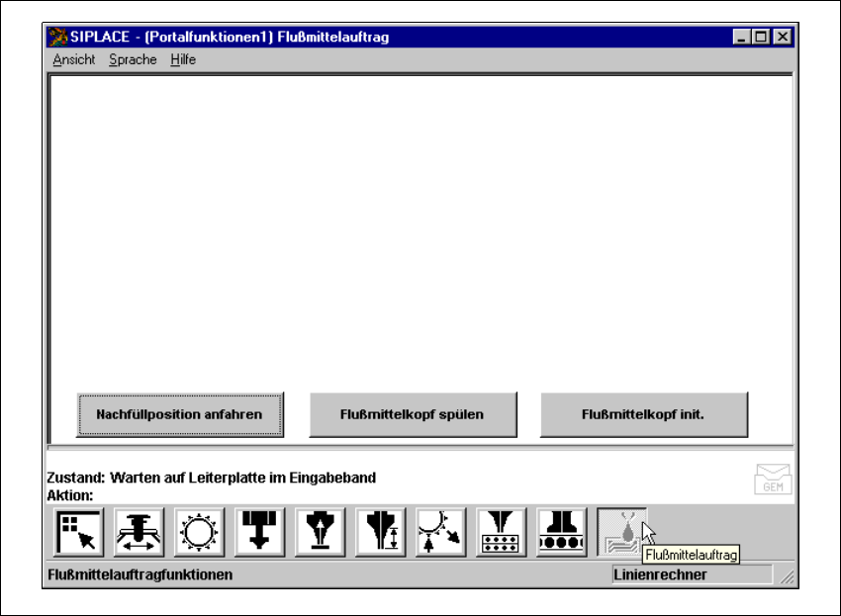841x616 pixels.
Task: Open the Sprache menu
Action: 133,59
